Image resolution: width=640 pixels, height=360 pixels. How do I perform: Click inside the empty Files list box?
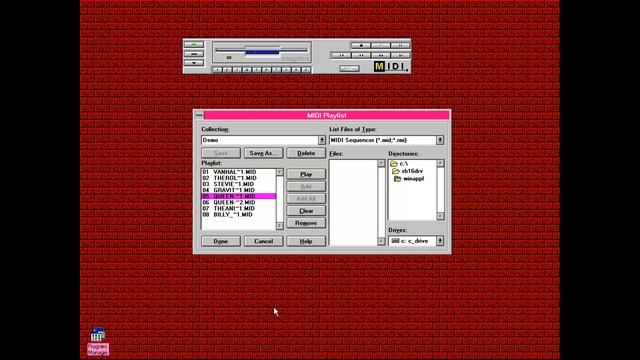[353, 202]
